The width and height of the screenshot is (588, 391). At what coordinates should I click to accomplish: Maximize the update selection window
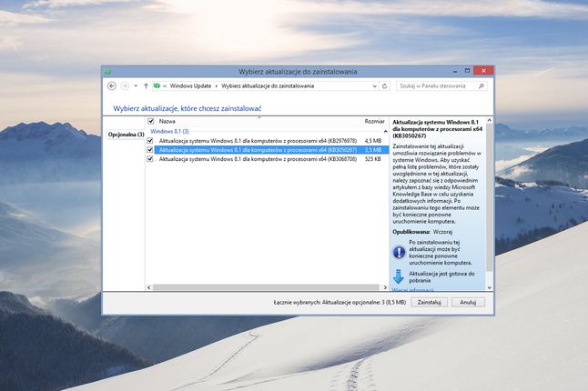467,71
